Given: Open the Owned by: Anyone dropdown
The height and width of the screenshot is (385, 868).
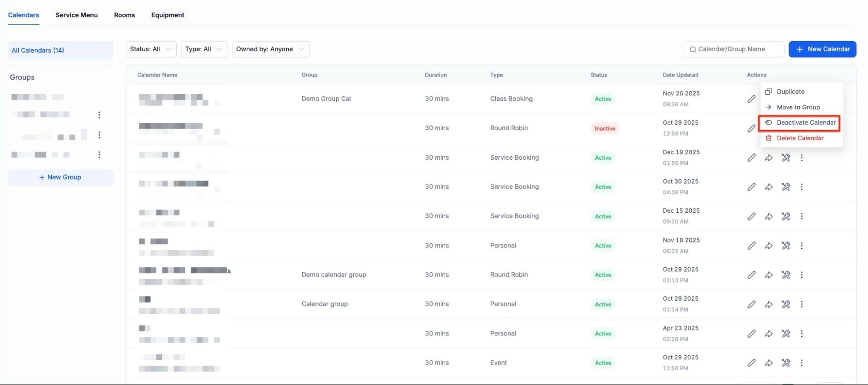Looking at the screenshot, I should coord(270,49).
